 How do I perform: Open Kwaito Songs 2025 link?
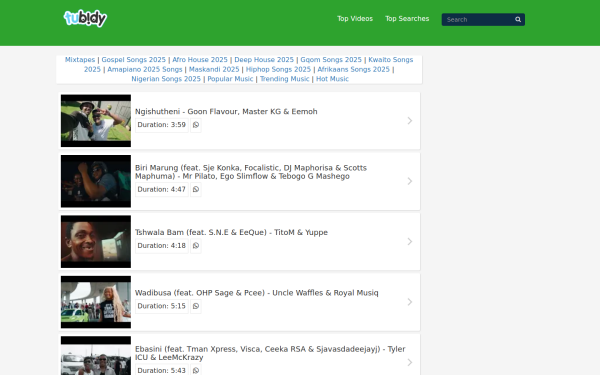coord(391,60)
